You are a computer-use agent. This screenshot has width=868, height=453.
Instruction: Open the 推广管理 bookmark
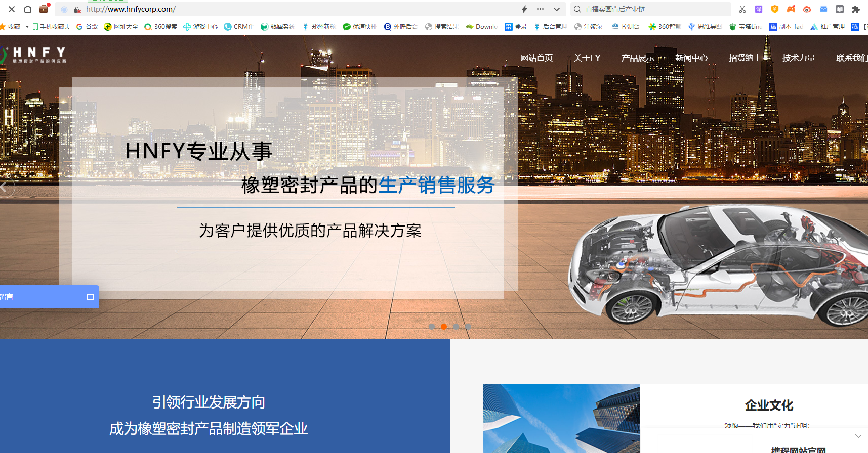(828, 27)
